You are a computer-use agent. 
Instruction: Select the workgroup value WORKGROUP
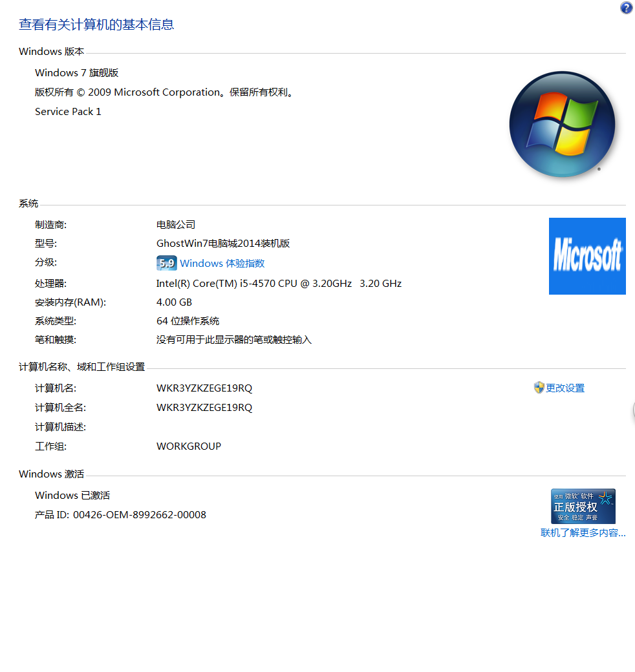(x=189, y=446)
